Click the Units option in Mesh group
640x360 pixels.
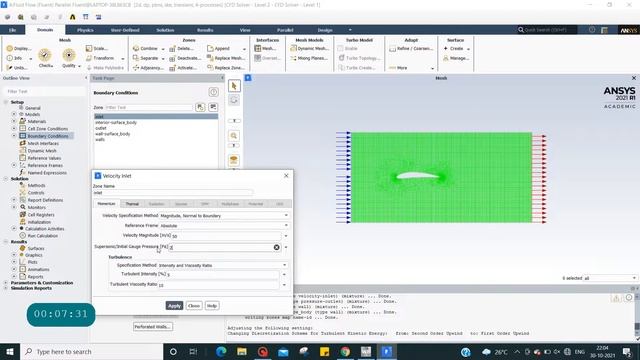tap(17, 68)
